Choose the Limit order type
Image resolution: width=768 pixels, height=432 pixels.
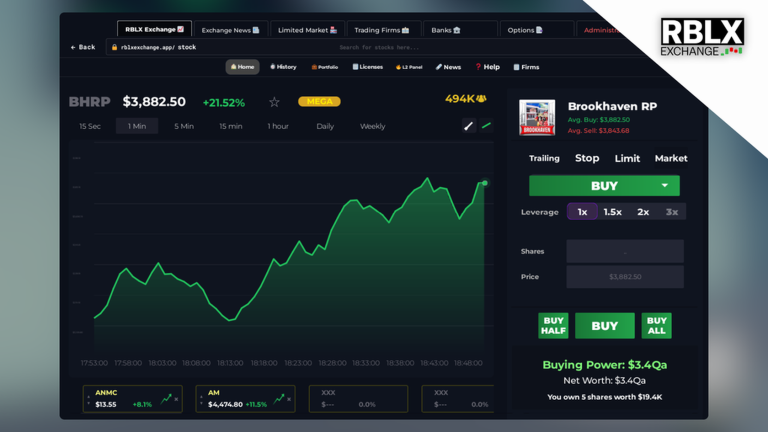pos(627,158)
